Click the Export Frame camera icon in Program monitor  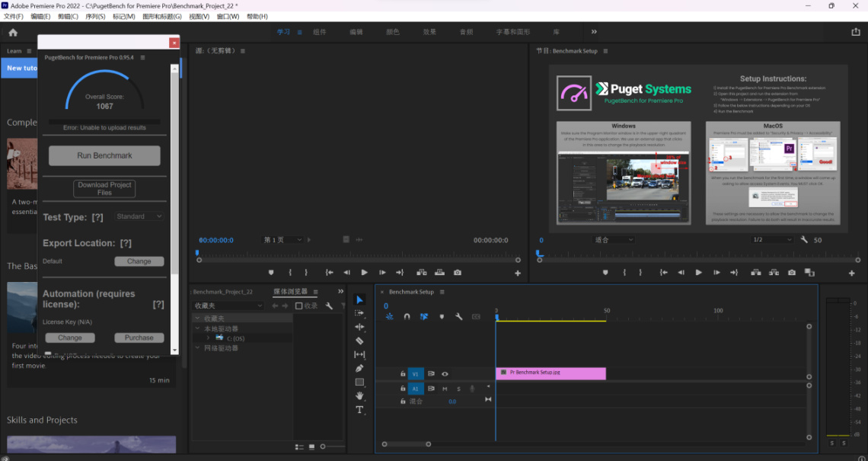(792, 272)
